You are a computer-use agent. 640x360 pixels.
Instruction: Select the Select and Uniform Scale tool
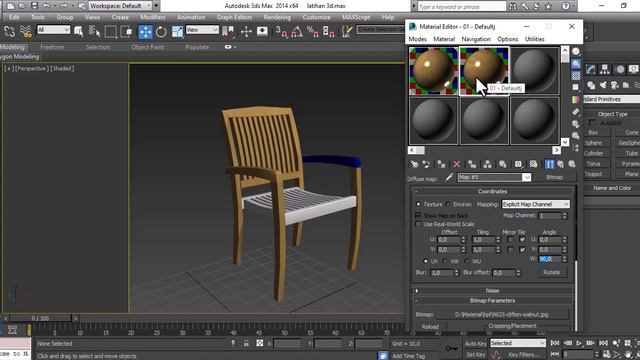click(x=177, y=32)
